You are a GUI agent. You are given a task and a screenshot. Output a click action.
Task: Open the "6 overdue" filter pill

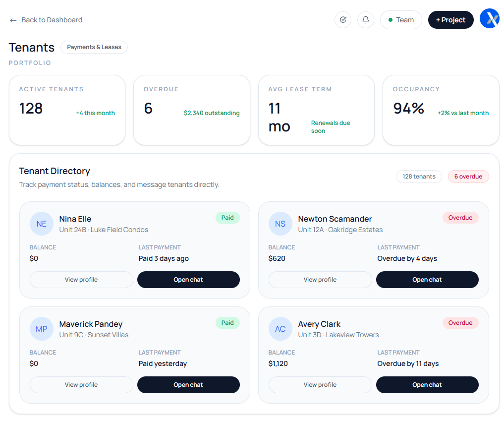(x=468, y=177)
